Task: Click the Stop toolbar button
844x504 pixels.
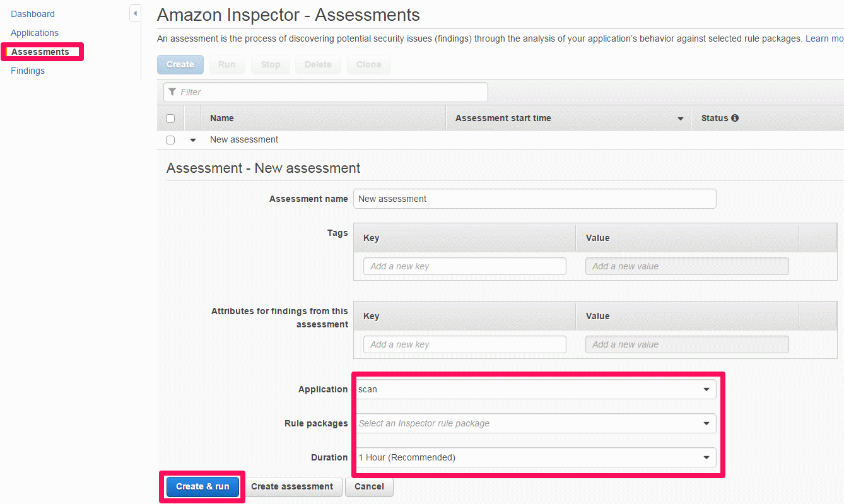Action: pyautogui.click(x=271, y=64)
